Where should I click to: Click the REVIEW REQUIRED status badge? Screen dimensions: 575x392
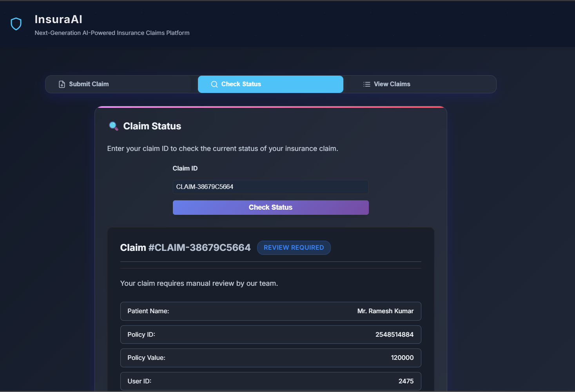point(294,248)
